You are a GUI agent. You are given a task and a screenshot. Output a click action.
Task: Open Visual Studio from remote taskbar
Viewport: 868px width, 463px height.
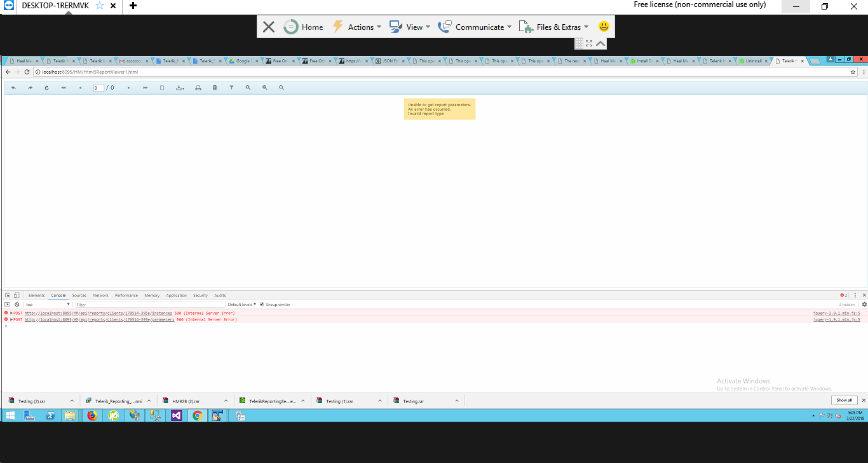pos(176,415)
